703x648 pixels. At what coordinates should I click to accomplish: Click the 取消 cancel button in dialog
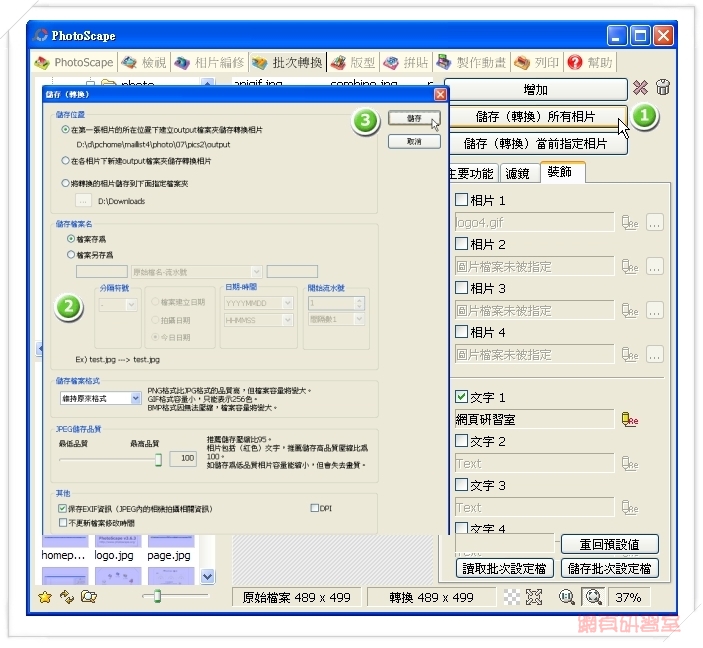(x=414, y=141)
